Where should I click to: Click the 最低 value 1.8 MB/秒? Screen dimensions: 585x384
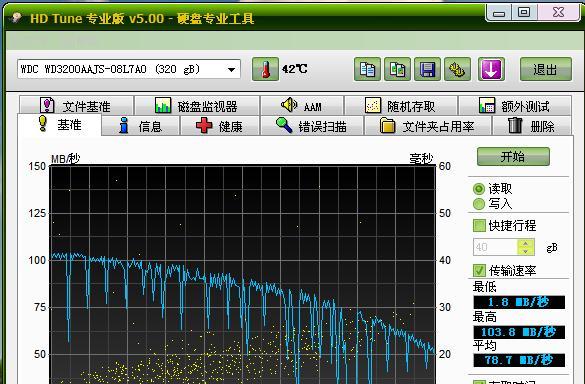pos(519,302)
